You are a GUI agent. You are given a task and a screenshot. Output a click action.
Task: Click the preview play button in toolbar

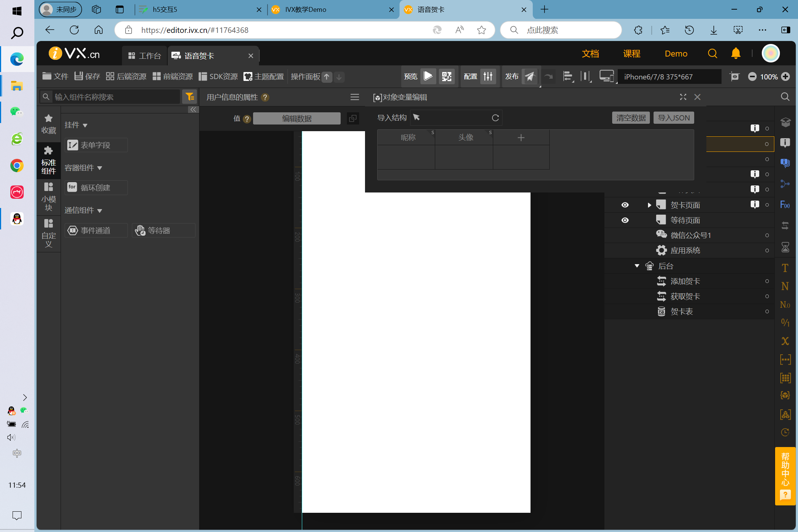(429, 76)
